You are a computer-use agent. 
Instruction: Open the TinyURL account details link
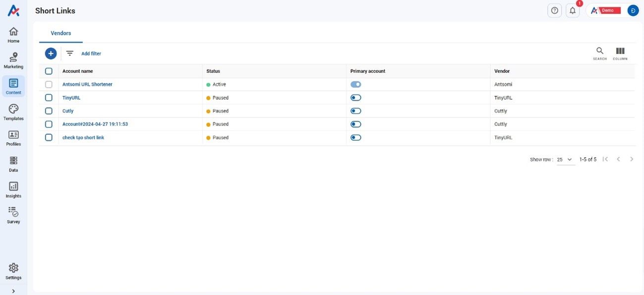(x=71, y=97)
